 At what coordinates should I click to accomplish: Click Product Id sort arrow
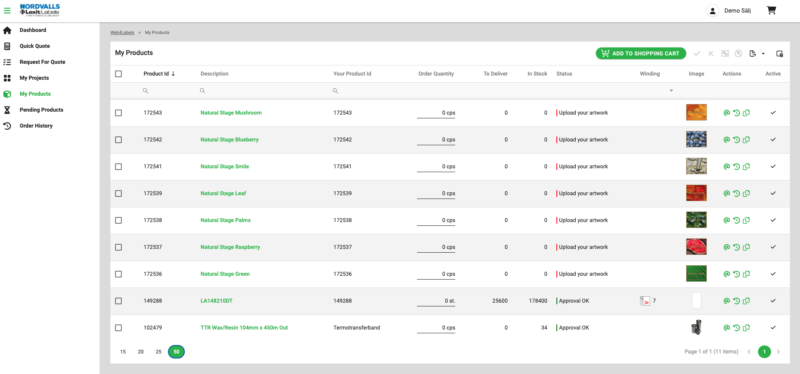(173, 74)
